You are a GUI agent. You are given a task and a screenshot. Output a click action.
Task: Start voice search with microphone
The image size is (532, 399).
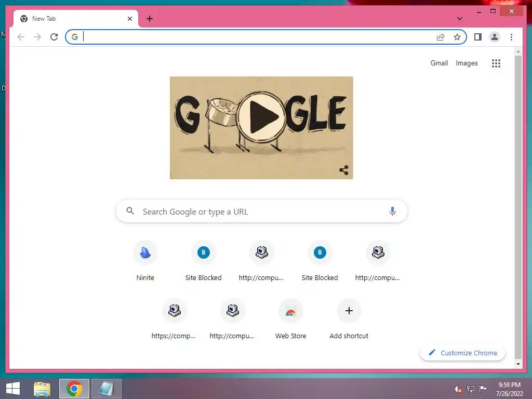point(392,211)
